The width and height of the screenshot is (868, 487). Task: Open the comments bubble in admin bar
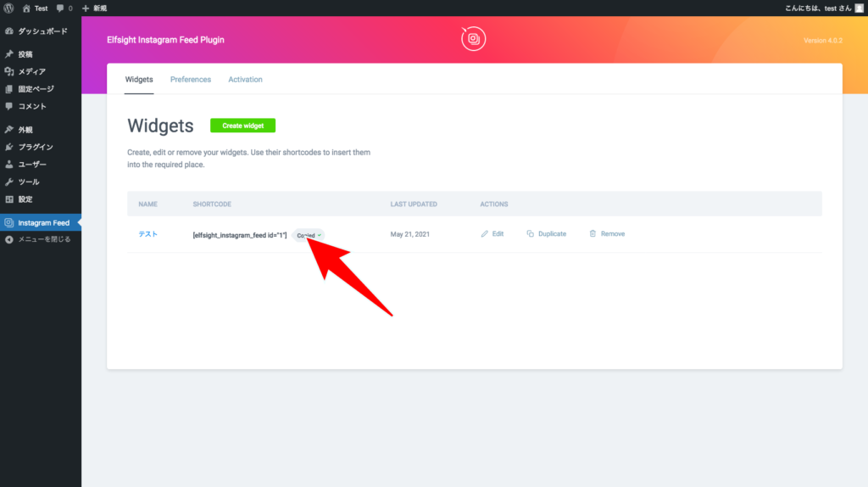coord(64,8)
